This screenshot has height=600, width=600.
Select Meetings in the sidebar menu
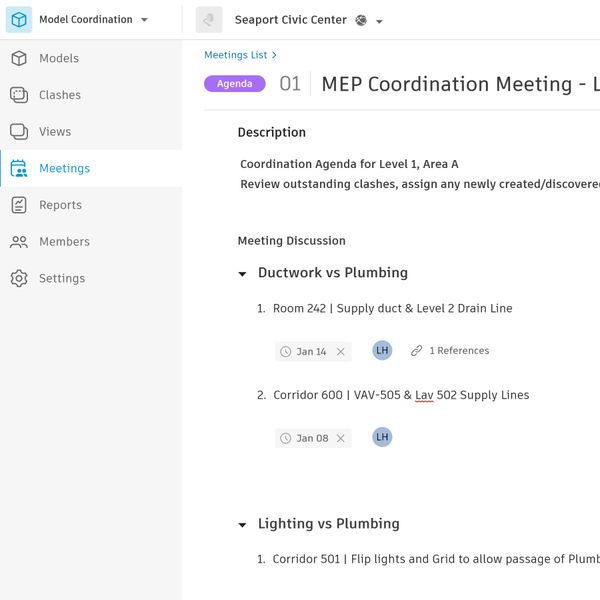(x=64, y=168)
